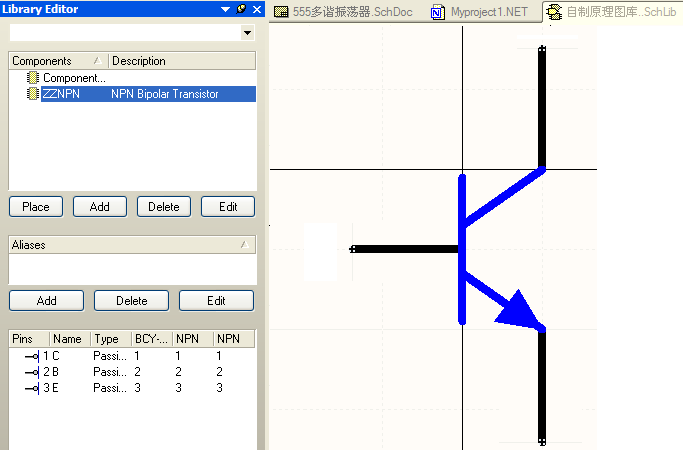Switch to the Myproject1.NET tab
The height and width of the screenshot is (450, 683).
point(480,12)
